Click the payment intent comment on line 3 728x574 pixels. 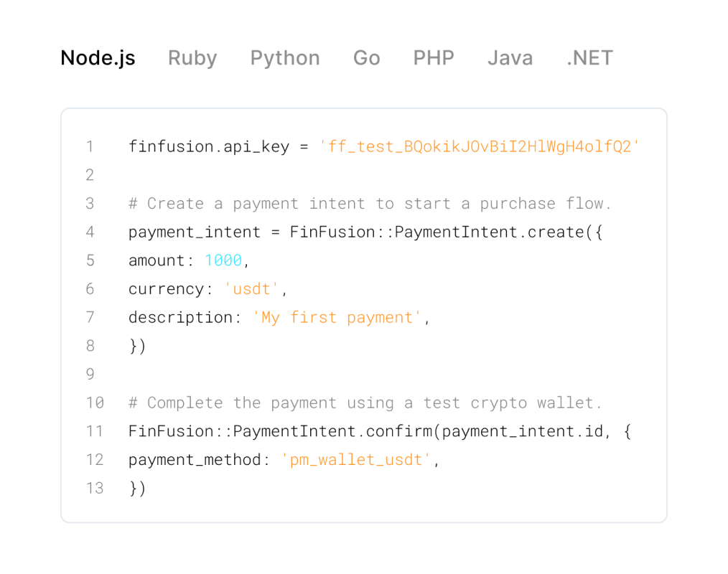[370, 204]
